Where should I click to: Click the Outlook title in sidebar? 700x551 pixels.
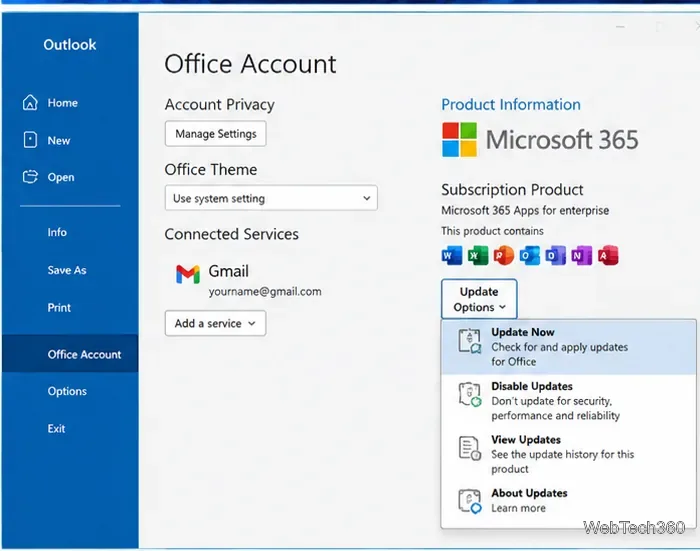pyautogui.click(x=70, y=45)
